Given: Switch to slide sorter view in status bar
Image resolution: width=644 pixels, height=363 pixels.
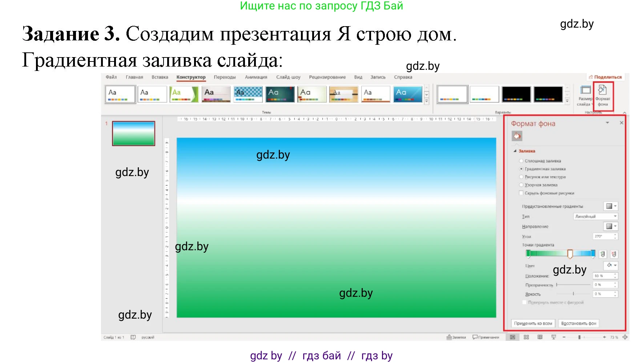Looking at the screenshot, I should (526, 337).
